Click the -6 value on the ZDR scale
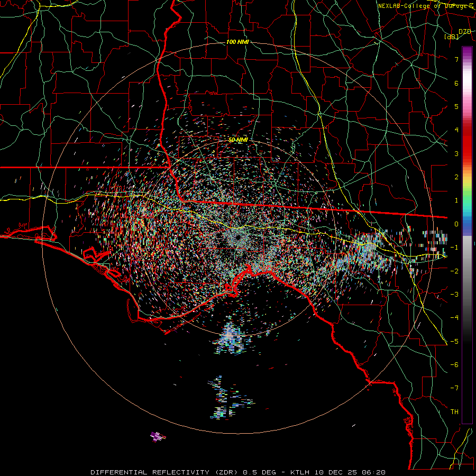The width and height of the screenshot is (476, 476). [454, 364]
